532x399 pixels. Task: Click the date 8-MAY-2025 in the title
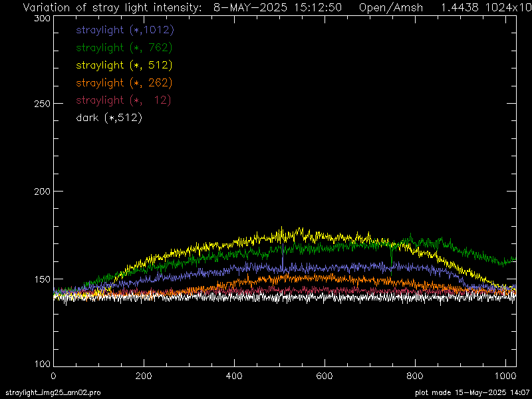click(251, 7)
